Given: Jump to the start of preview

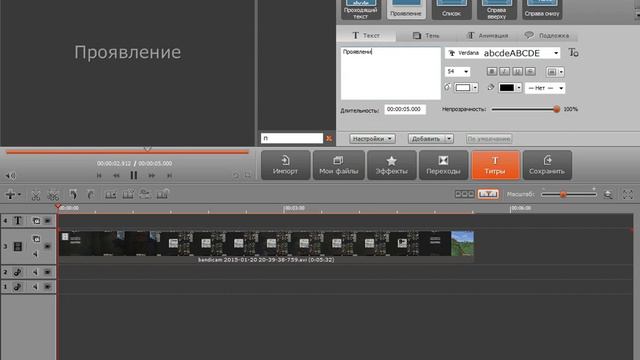Looking at the screenshot, I should (99, 176).
